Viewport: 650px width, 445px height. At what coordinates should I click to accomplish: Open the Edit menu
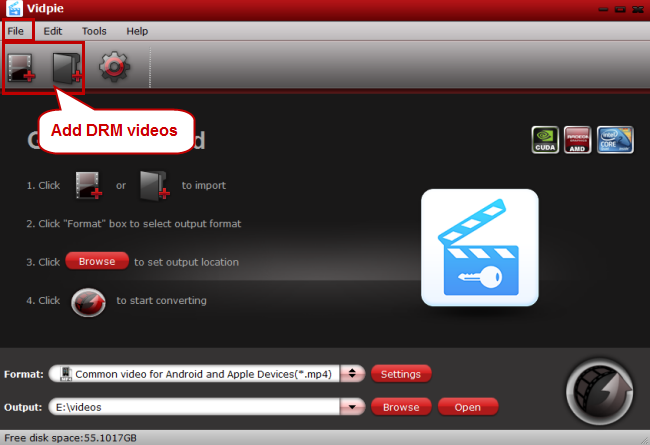[x=53, y=31]
